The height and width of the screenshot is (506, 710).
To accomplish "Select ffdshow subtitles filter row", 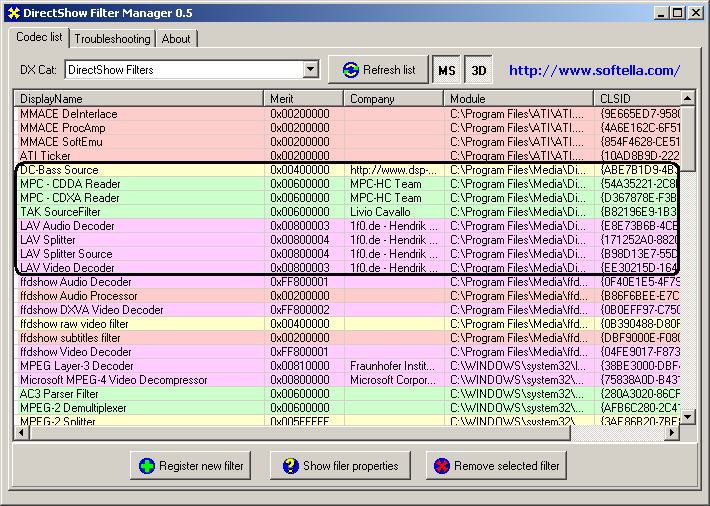I will [347, 338].
